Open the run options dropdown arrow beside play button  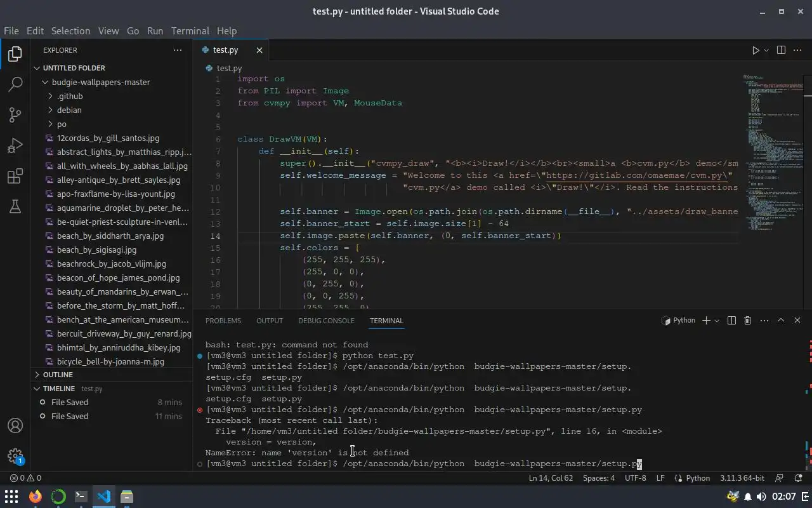pyautogui.click(x=766, y=50)
